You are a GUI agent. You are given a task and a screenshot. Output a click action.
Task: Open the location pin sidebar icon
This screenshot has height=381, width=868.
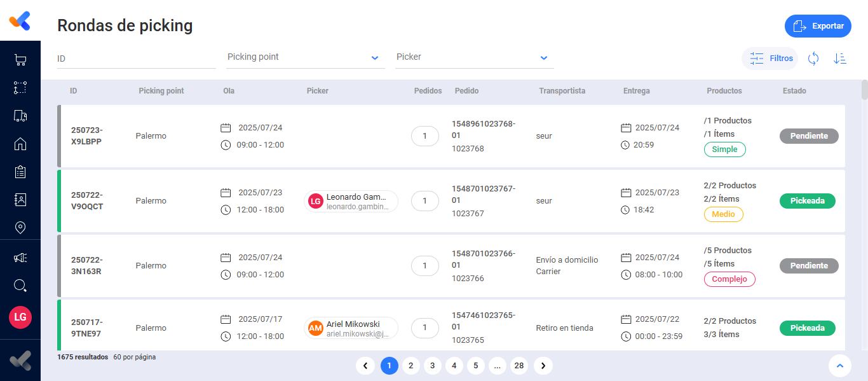[x=20, y=227]
